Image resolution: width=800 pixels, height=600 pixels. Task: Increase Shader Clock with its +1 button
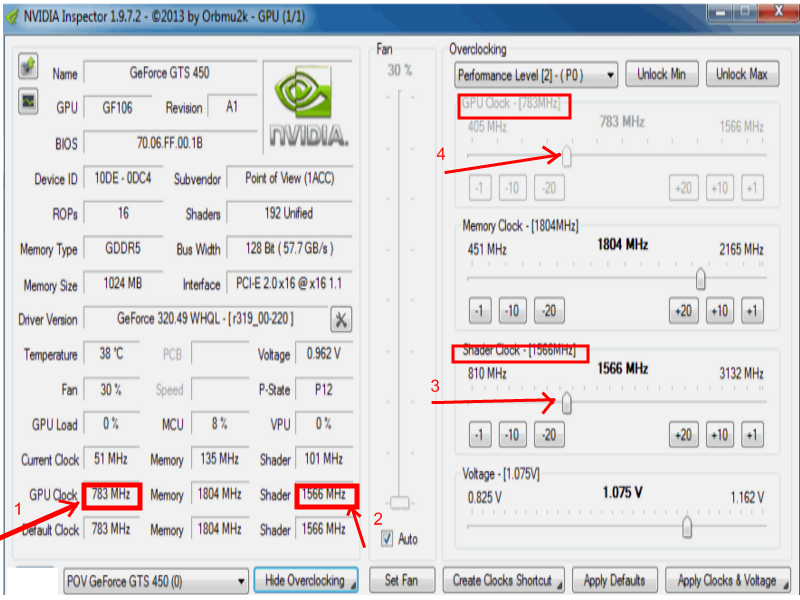click(x=752, y=435)
